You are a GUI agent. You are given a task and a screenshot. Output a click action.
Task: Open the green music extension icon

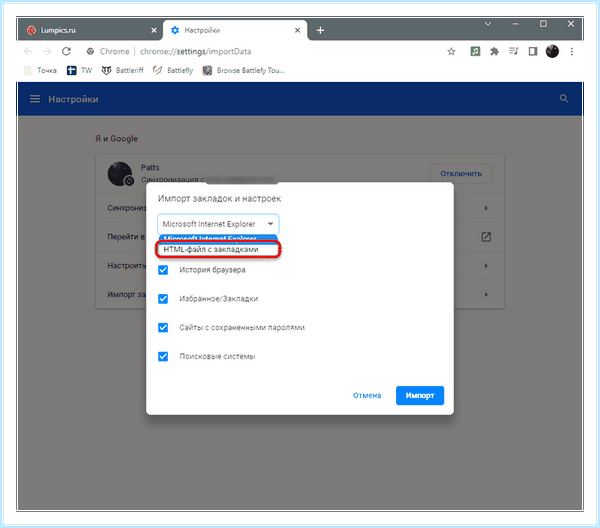[x=475, y=51]
